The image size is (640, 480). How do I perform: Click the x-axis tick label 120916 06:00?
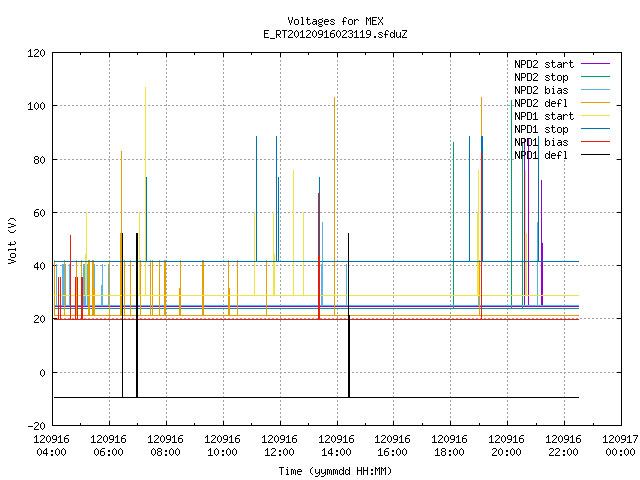[109, 446]
